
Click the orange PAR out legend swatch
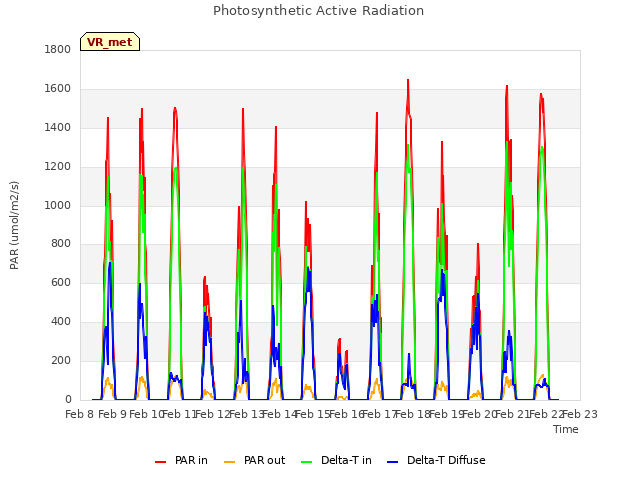click(x=230, y=462)
